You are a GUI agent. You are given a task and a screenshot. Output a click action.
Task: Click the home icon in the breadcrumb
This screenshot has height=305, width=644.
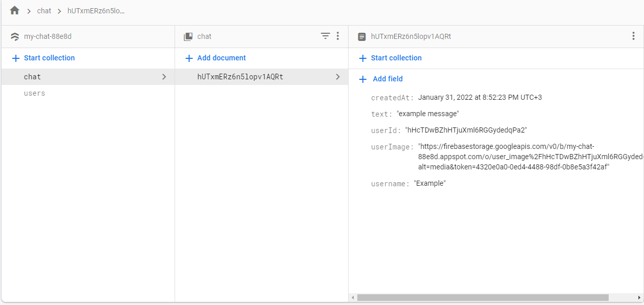click(x=14, y=10)
